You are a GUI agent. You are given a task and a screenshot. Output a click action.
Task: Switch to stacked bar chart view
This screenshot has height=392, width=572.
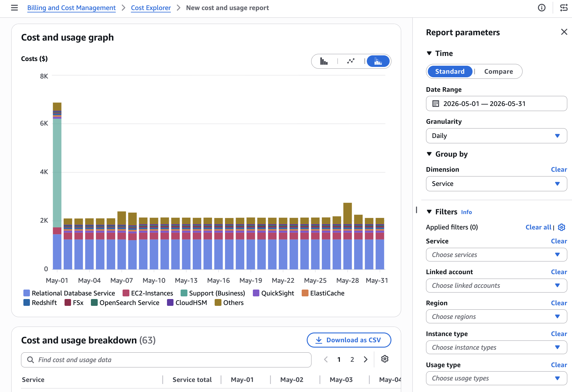[378, 61]
